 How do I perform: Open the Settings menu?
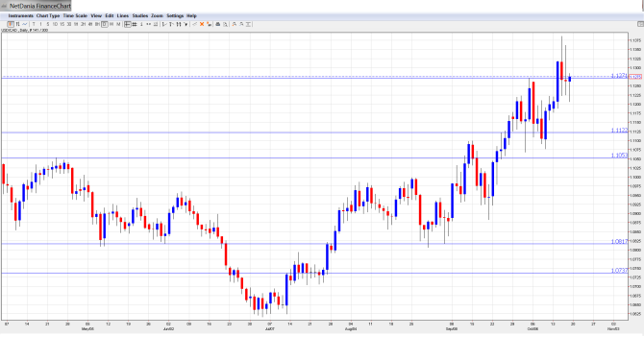coord(175,16)
